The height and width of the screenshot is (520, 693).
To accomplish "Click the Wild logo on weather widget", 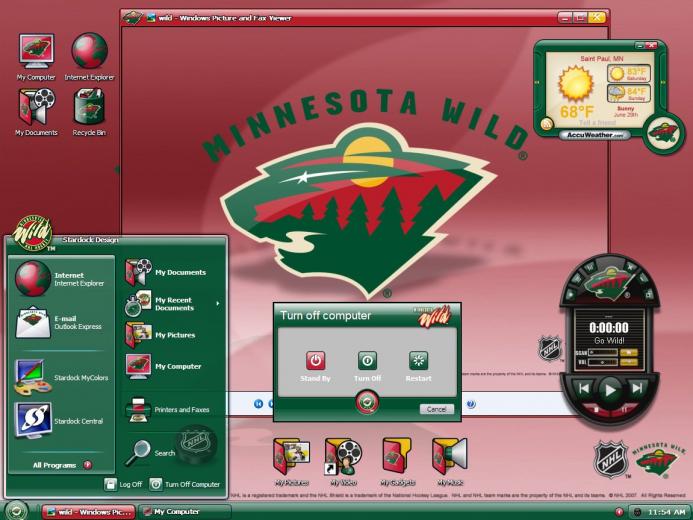I will point(663,133).
